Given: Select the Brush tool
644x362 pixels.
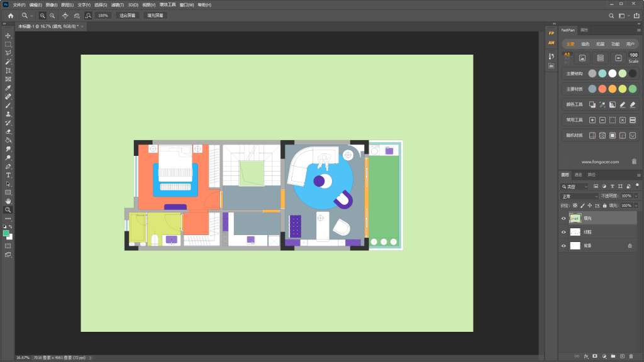Looking at the screenshot, I should (x=8, y=106).
